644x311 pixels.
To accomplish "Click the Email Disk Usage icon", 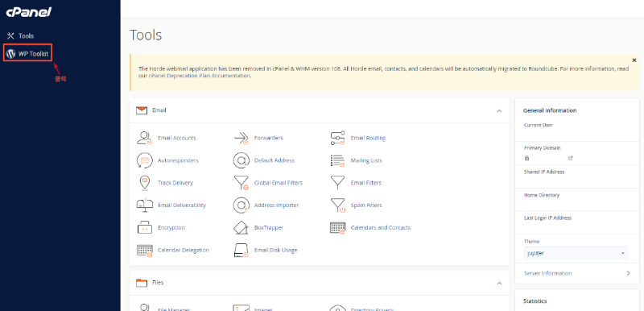I will coord(241,250).
